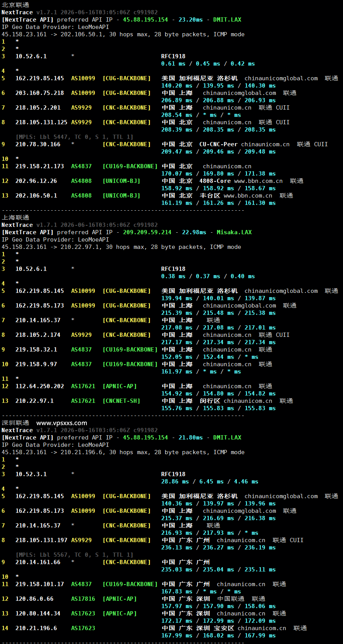Select the '170.07 ms' latency value
The height and width of the screenshot is (644, 343).
click(x=177, y=174)
